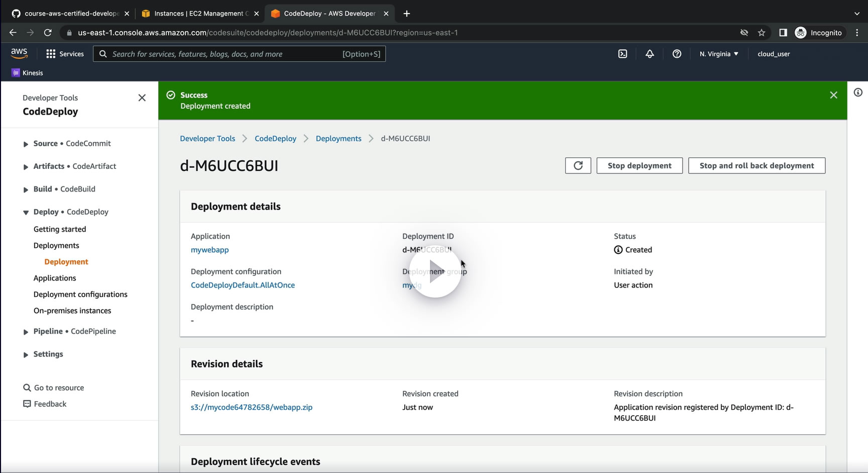
Task: Open AWS CloudShell icon in top bar
Action: click(x=622, y=54)
